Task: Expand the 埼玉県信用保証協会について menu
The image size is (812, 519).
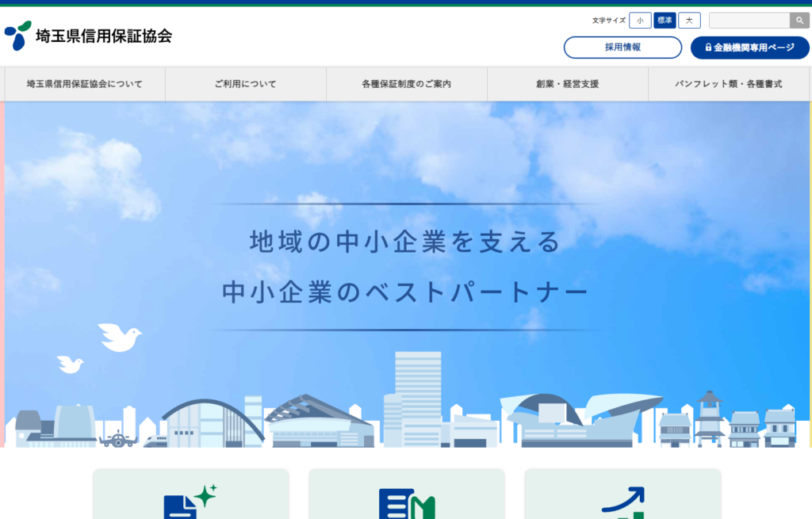Action: click(x=85, y=84)
